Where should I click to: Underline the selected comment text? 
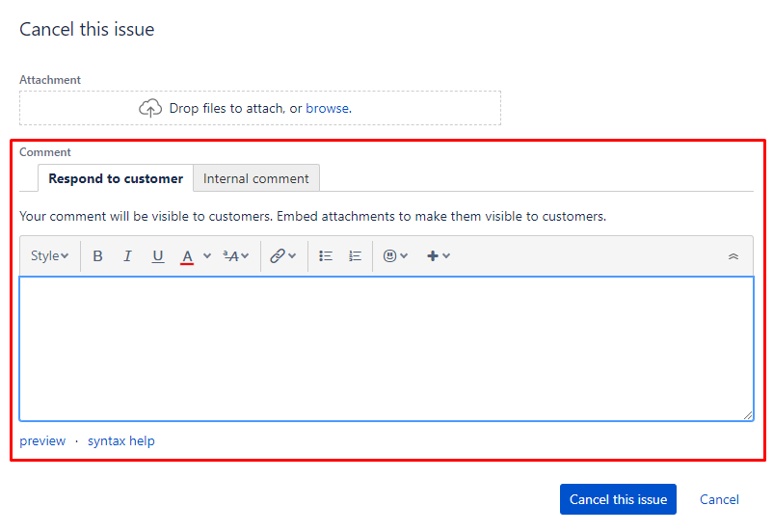(158, 256)
